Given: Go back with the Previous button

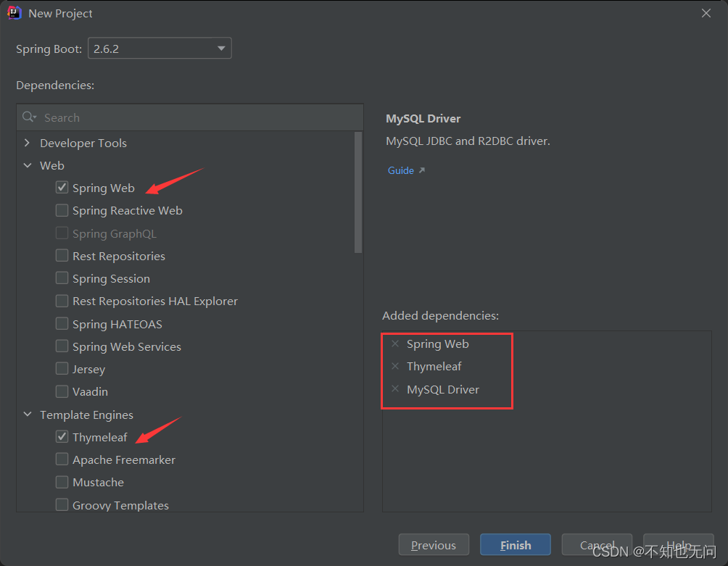Looking at the screenshot, I should tap(434, 545).
